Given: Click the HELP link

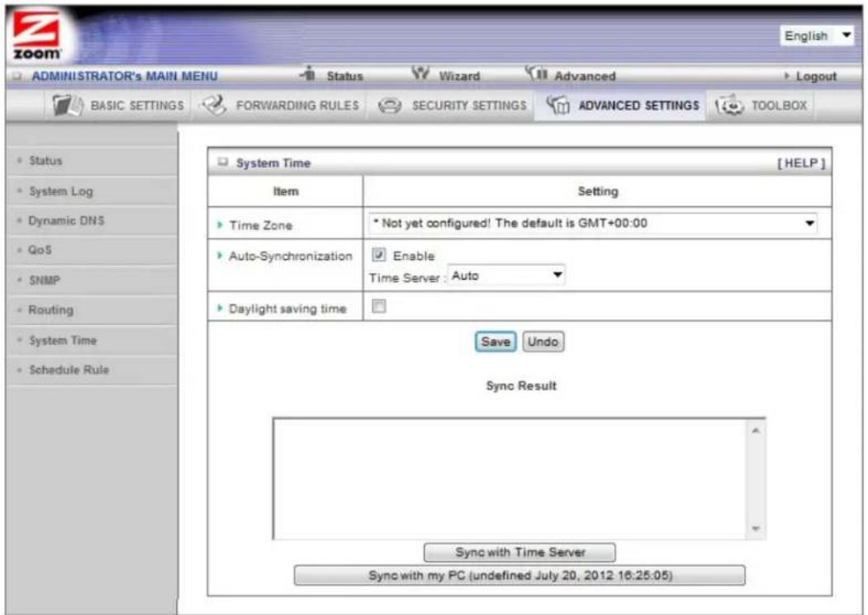Looking at the screenshot, I should tap(801, 163).
